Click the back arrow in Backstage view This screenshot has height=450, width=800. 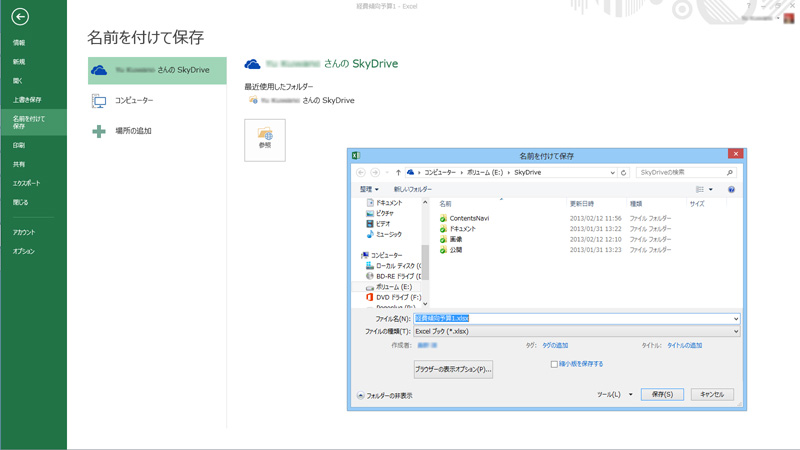point(20,17)
